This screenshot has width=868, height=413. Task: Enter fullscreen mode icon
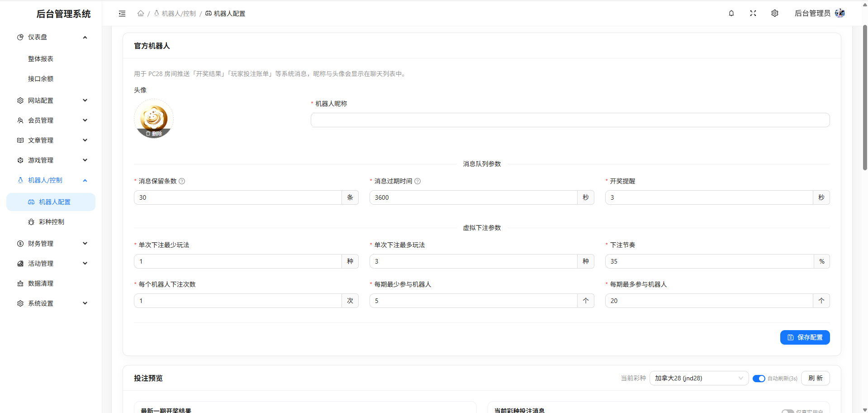pyautogui.click(x=753, y=13)
